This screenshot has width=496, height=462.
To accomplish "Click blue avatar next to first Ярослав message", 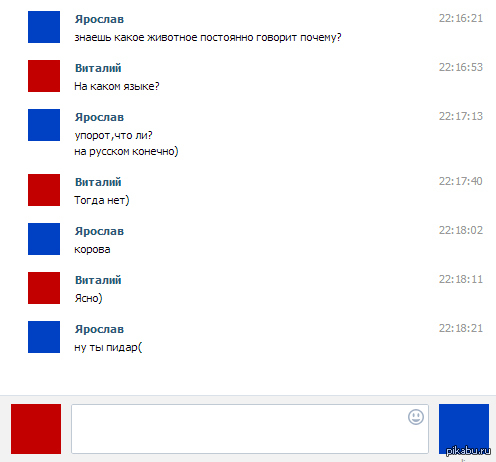I will [x=44, y=27].
